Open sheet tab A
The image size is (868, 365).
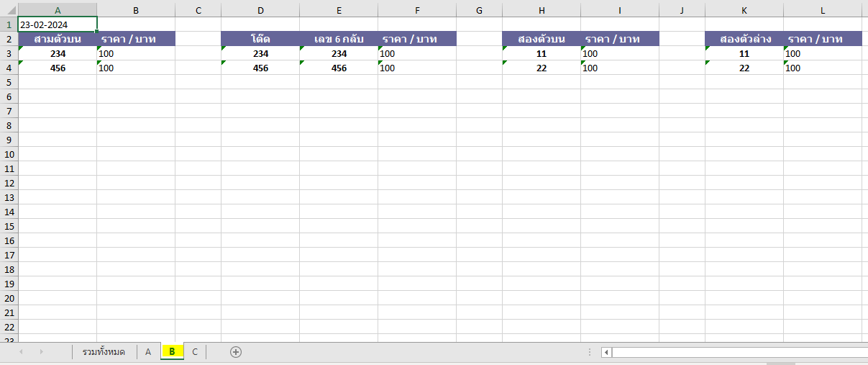coord(148,352)
